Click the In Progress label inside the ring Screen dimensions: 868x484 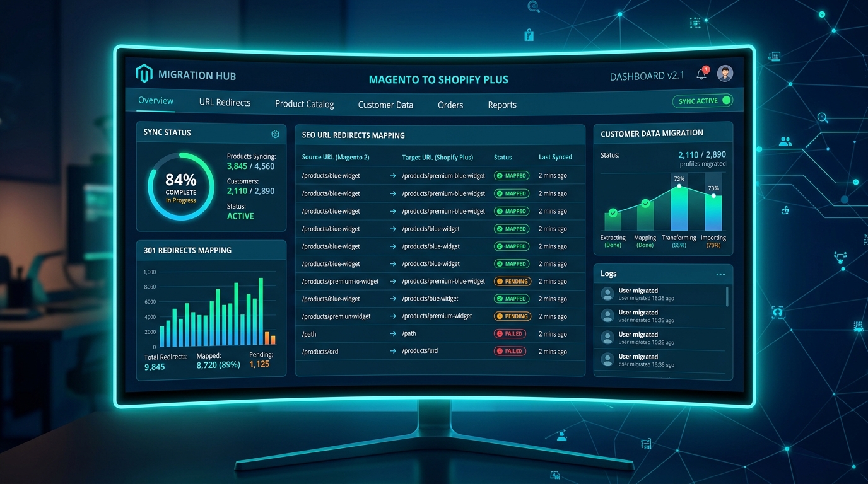[x=181, y=200]
